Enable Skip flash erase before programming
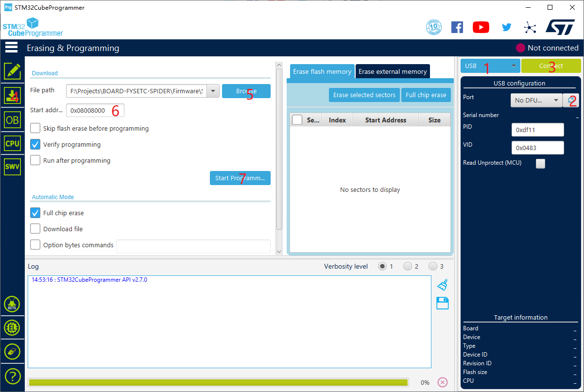 tap(35, 128)
